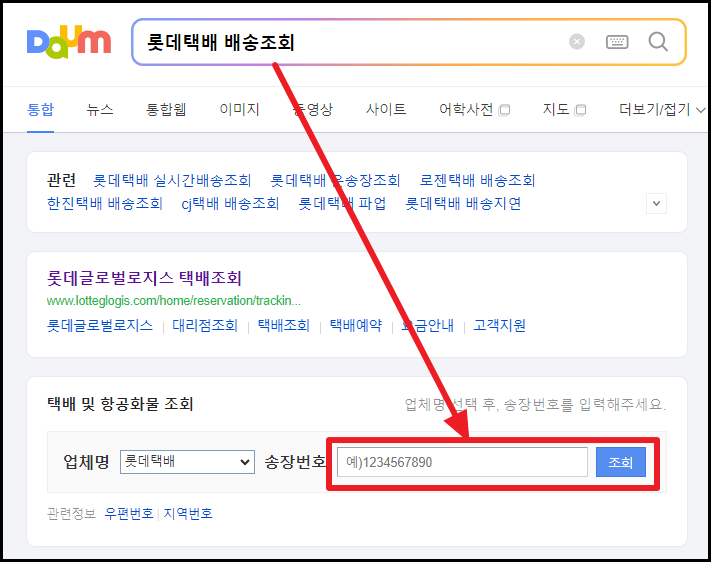The height and width of the screenshot is (562, 711).
Task: Click the blue 조회 button
Action: [621, 462]
